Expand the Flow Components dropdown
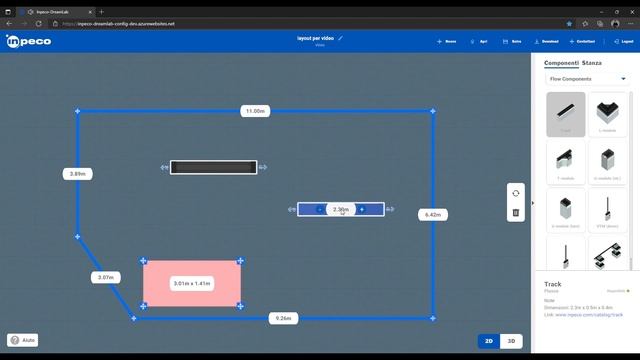The height and width of the screenshot is (360, 640). coord(587,79)
